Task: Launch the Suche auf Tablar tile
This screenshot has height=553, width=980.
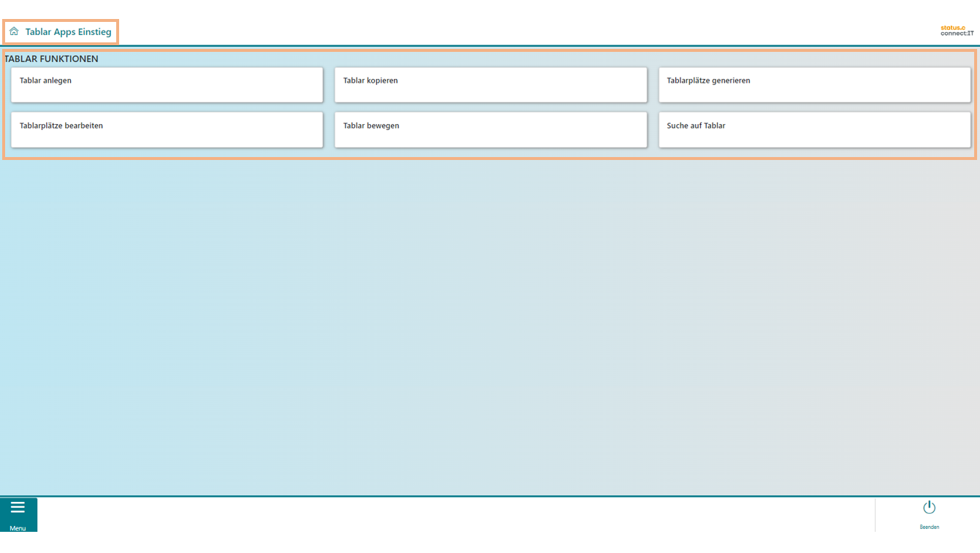Action: click(x=814, y=129)
